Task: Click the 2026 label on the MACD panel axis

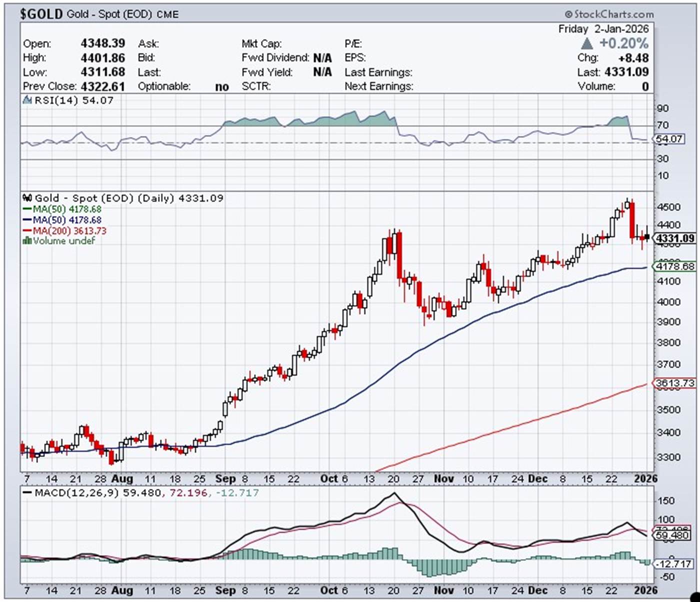Action: 645,590
